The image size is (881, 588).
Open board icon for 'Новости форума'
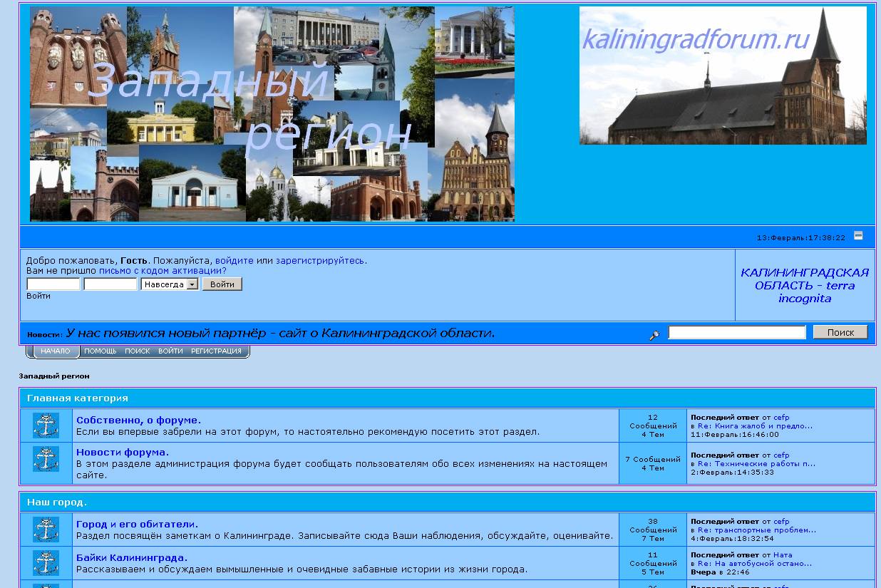tap(46, 459)
